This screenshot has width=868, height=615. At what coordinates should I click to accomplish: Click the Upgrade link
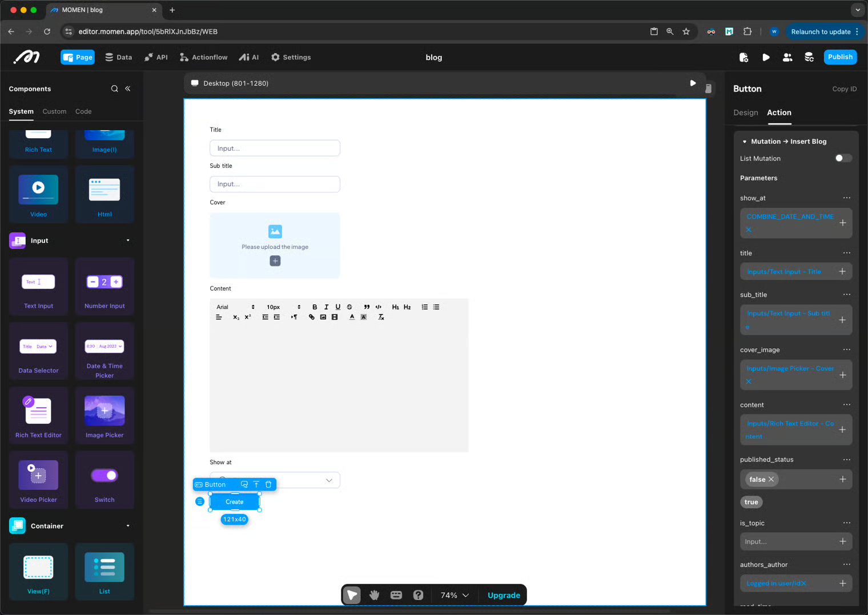[x=504, y=595]
